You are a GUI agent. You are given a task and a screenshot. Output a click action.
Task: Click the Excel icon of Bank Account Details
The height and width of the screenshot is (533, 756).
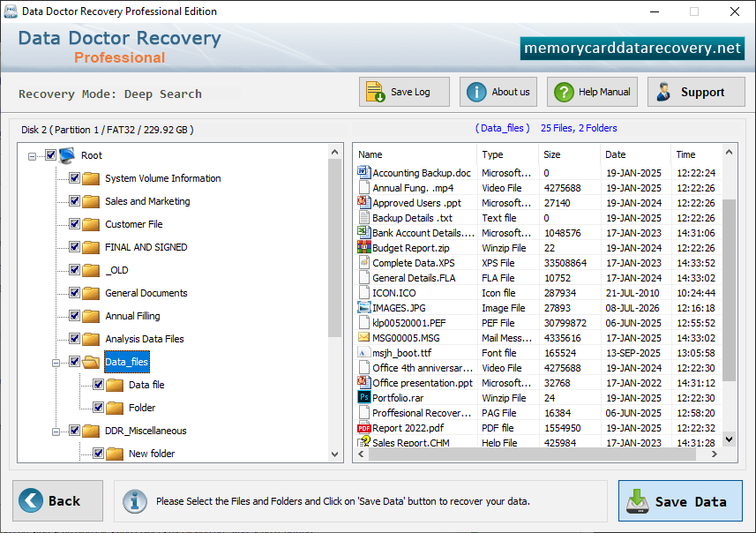[x=363, y=232]
